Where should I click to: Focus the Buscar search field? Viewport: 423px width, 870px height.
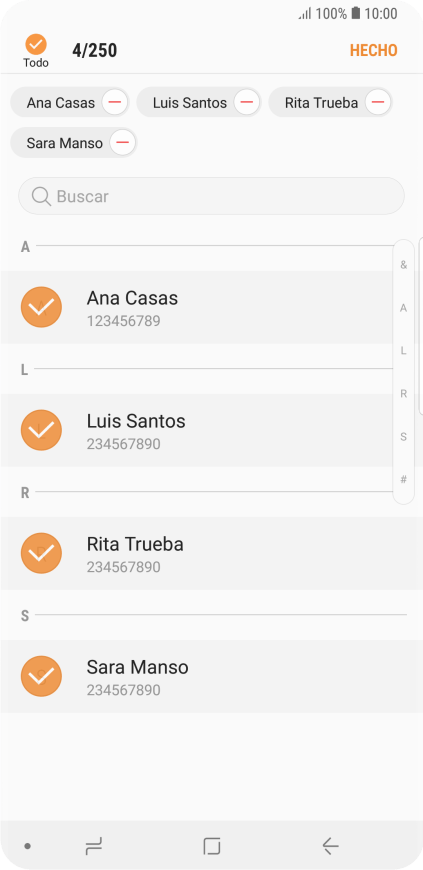tap(212, 196)
